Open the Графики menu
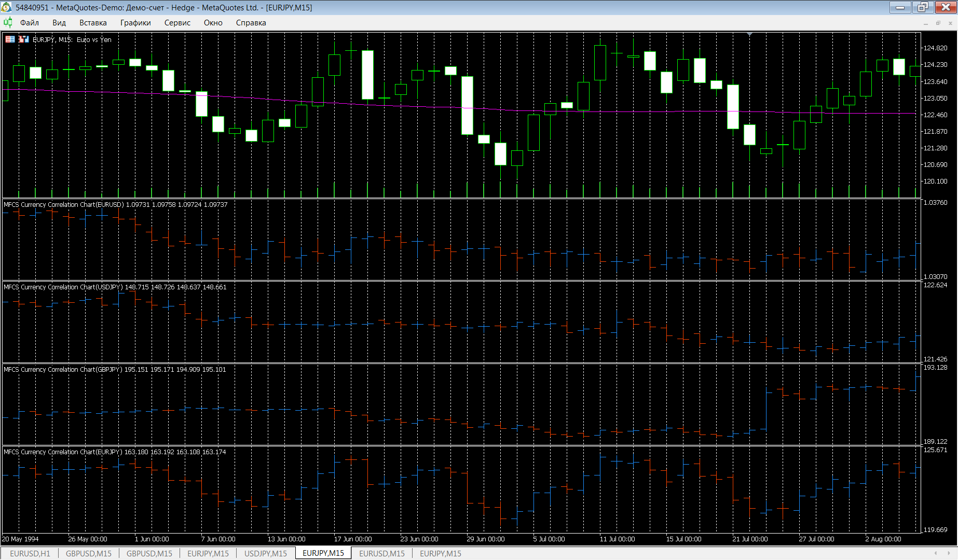The image size is (958, 560). 135,23
